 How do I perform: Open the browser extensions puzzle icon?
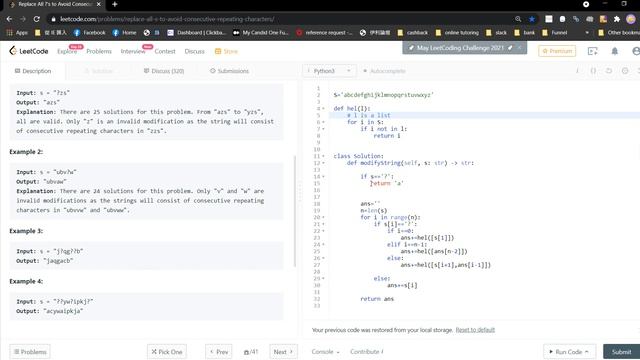click(617, 19)
